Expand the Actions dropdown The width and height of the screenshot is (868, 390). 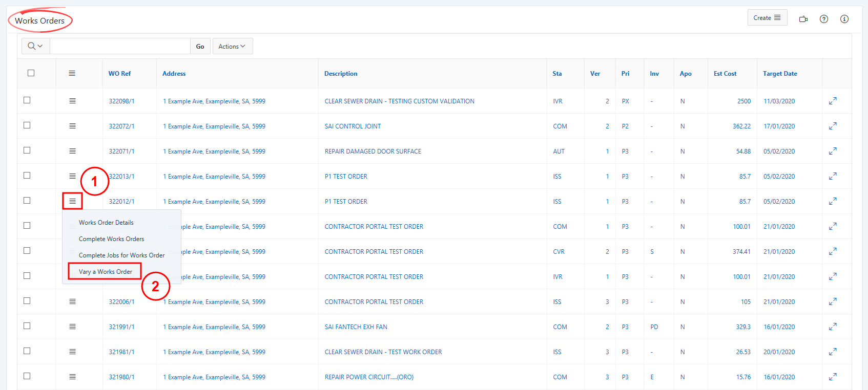tap(232, 46)
